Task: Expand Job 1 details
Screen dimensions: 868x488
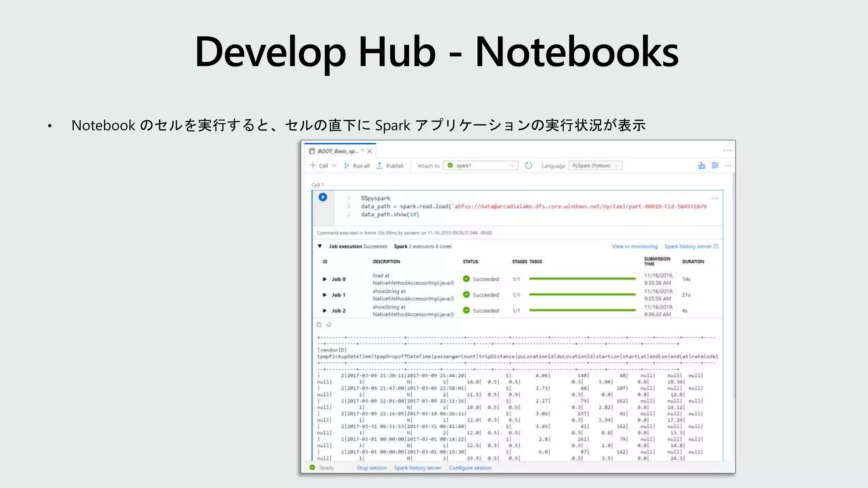Action: (325, 295)
